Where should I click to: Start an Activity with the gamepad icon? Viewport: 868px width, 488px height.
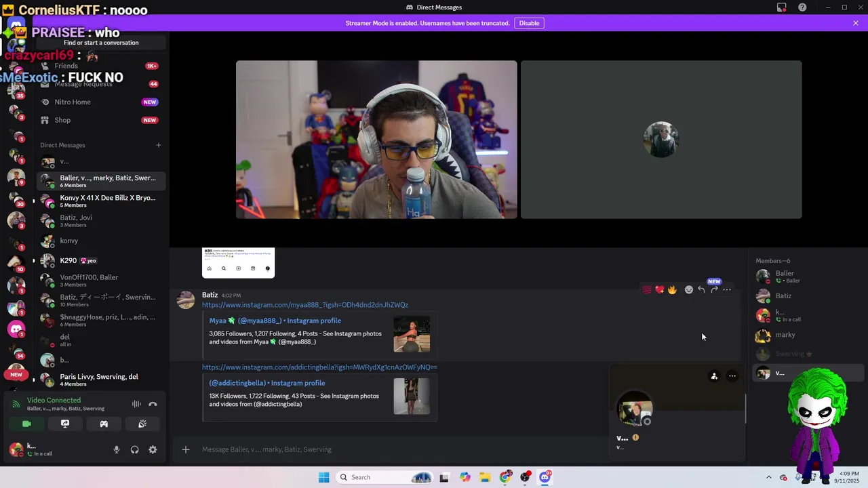[x=104, y=424]
